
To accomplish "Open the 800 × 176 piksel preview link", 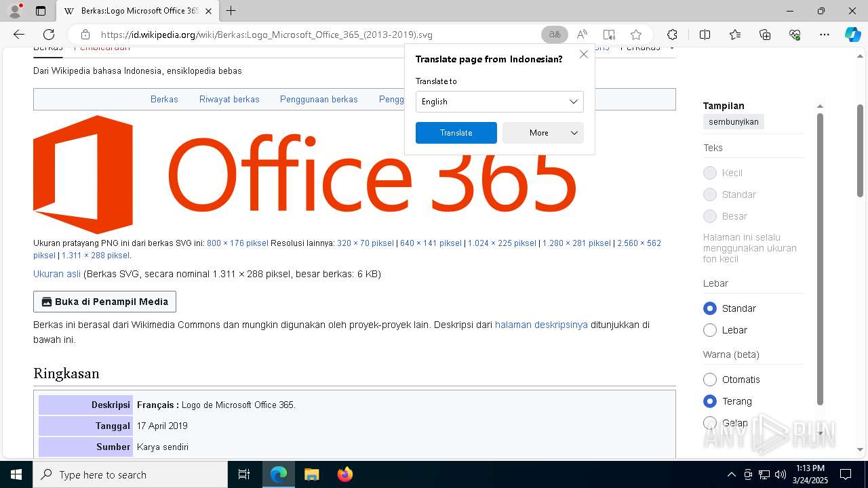I will (237, 243).
